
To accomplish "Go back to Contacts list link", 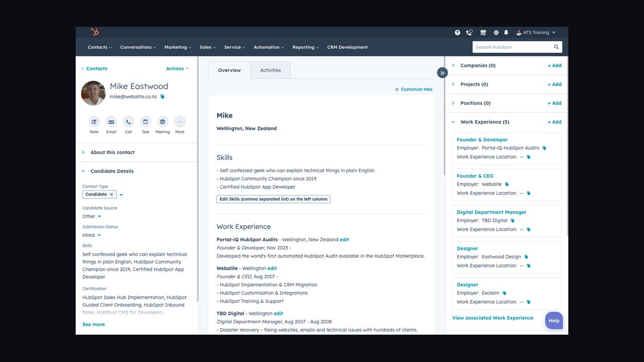I will [94, 69].
